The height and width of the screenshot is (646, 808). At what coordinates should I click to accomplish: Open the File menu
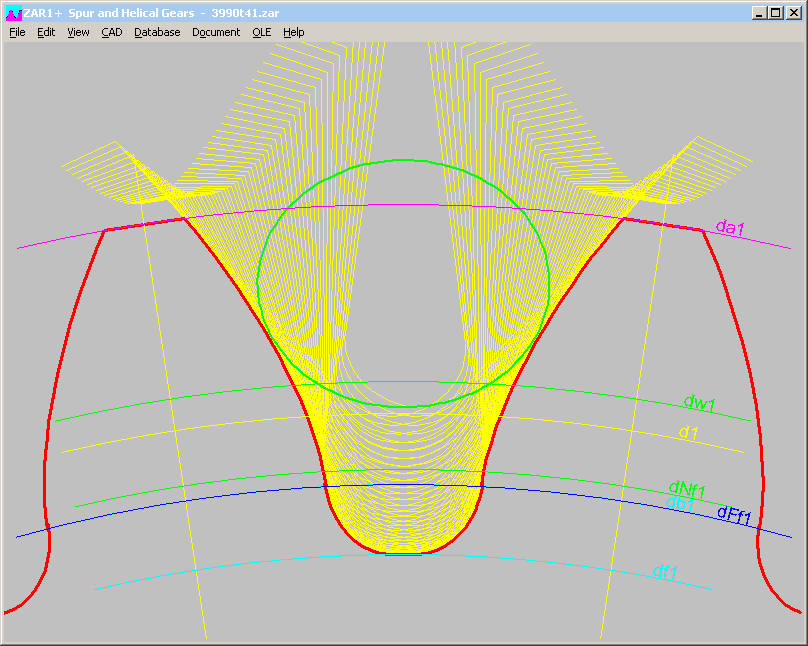tap(17, 32)
